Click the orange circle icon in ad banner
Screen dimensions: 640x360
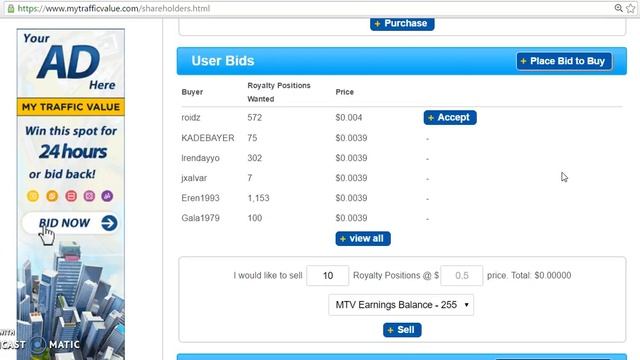point(52,196)
